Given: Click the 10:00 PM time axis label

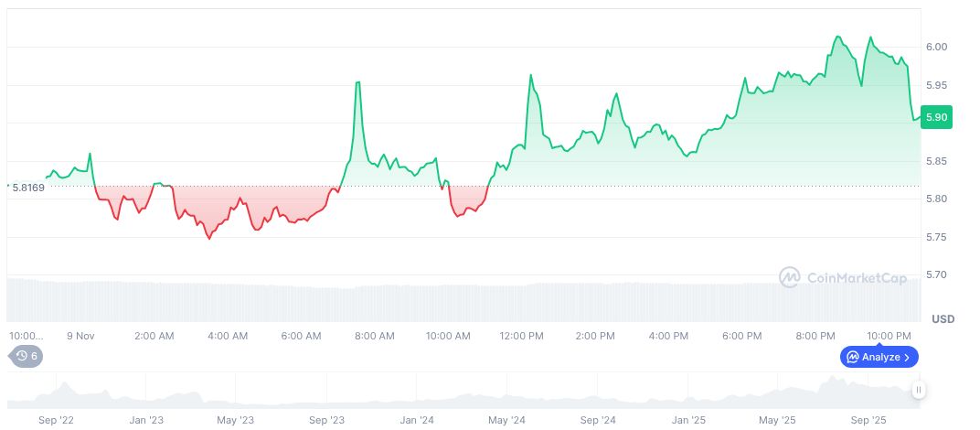Looking at the screenshot, I should click(x=889, y=336).
